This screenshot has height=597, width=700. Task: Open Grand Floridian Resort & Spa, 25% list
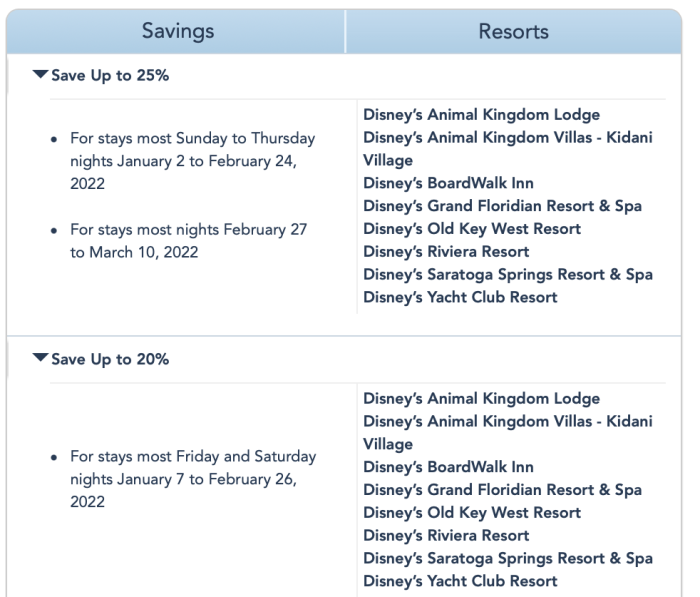pyautogui.click(x=502, y=206)
